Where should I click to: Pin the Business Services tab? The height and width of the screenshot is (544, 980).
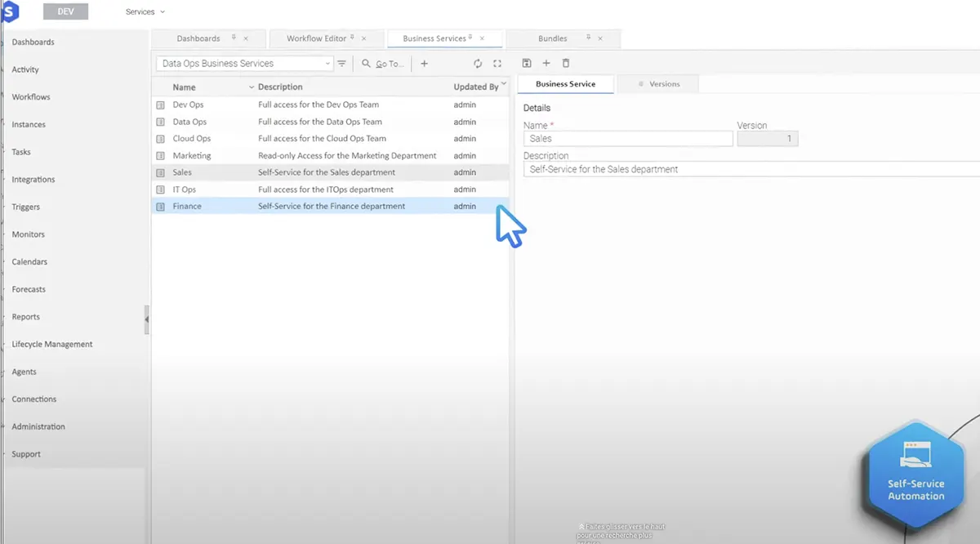[x=471, y=38]
